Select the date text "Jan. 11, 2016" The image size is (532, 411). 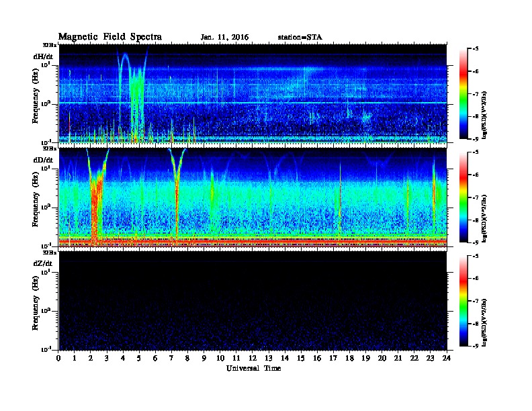(x=224, y=38)
